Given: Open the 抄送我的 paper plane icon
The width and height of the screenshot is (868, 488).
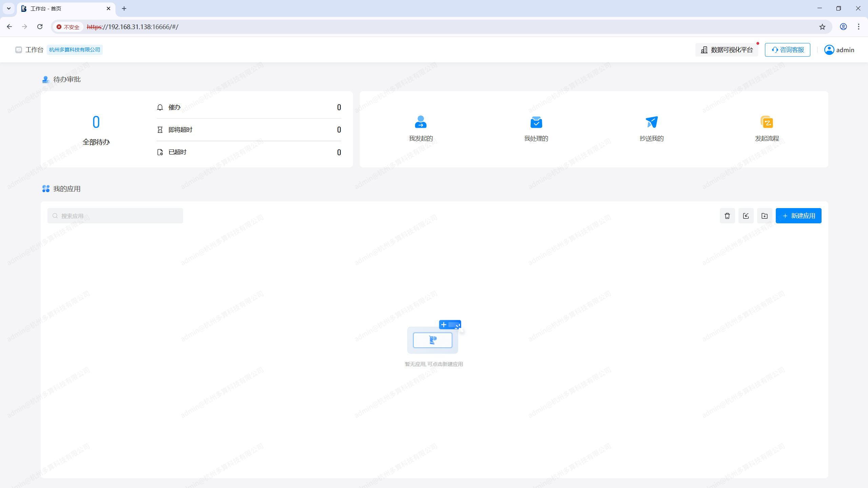Looking at the screenshot, I should tap(651, 122).
